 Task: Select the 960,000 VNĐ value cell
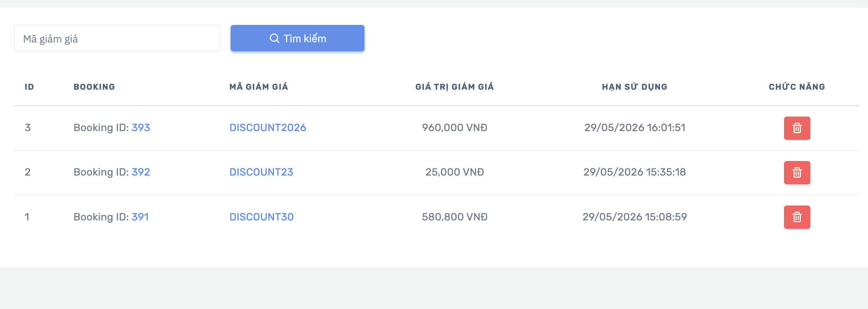pyautogui.click(x=455, y=128)
